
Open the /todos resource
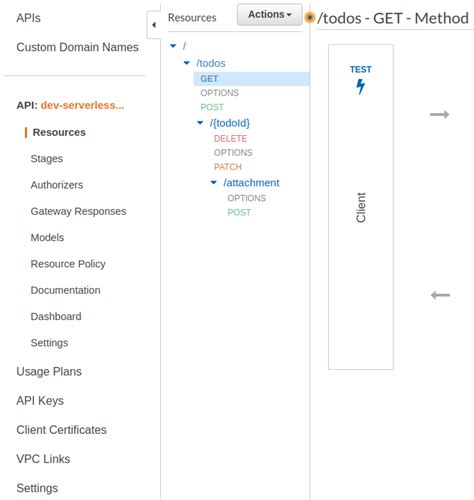(x=211, y=63)
